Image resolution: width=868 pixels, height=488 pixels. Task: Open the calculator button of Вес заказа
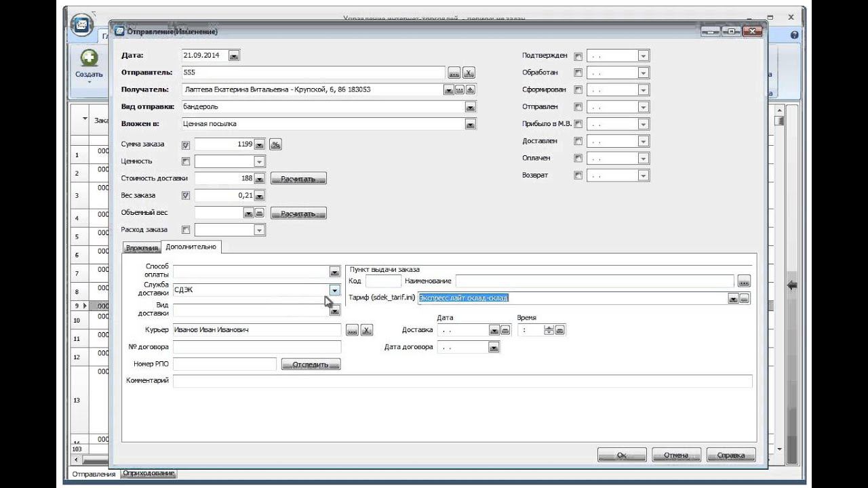(259, 196)
